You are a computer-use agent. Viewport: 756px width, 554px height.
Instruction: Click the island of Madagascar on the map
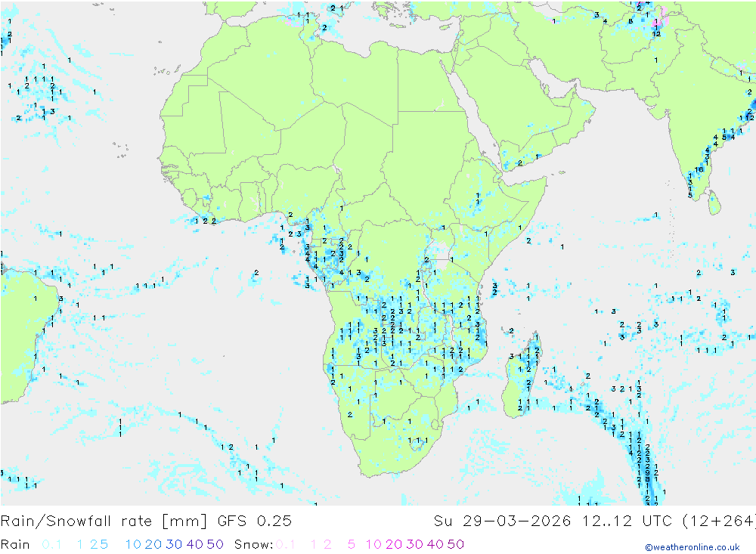(521, 376)
